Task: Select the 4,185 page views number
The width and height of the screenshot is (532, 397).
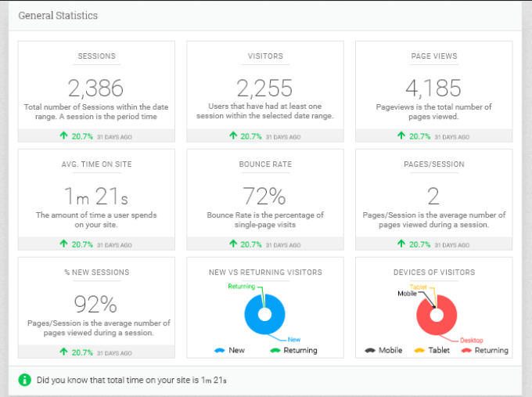Action: [434, 87]
